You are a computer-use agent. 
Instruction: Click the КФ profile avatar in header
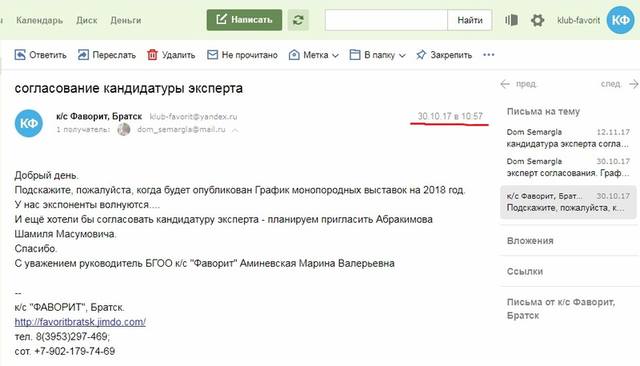(620, 20)
